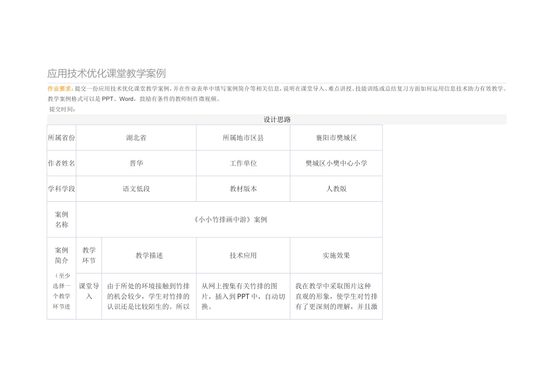Select the 襄阳市樊城区 cell

(336, 138)
